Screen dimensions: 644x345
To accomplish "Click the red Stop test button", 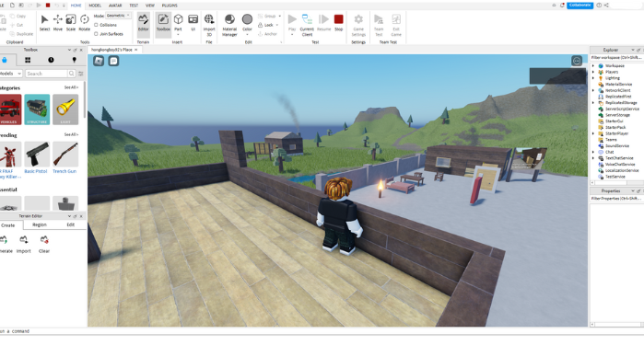I will (x=338, y=23).
